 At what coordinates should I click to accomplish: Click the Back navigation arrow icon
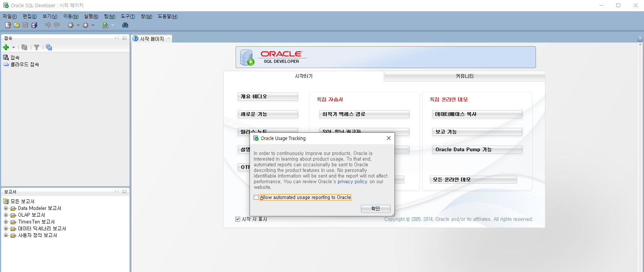coord(70,25)
